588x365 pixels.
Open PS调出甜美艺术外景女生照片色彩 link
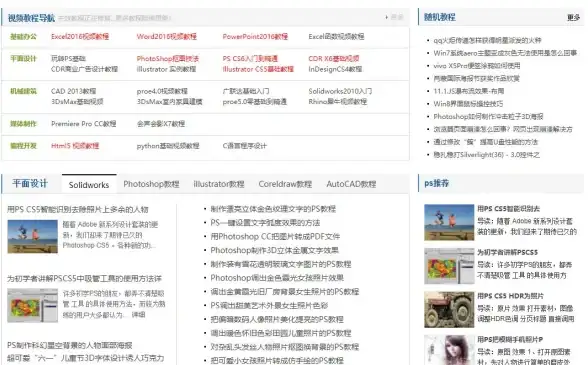tap(269, 306)
